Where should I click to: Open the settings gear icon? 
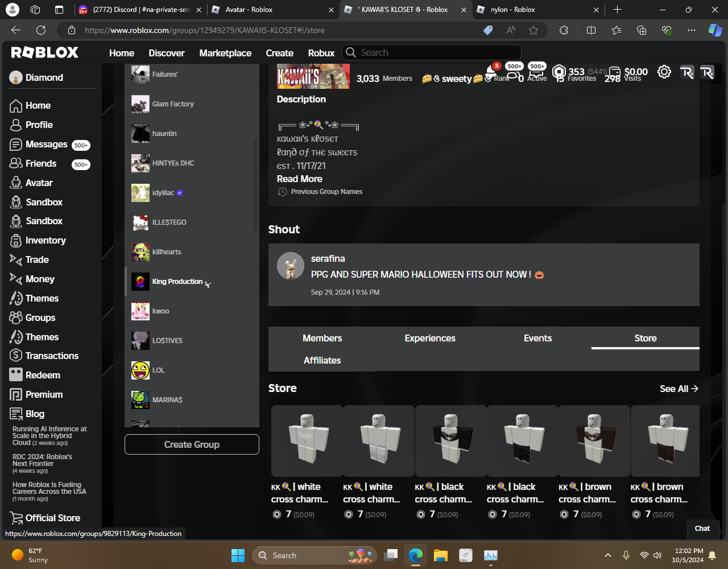click(664, 72)
